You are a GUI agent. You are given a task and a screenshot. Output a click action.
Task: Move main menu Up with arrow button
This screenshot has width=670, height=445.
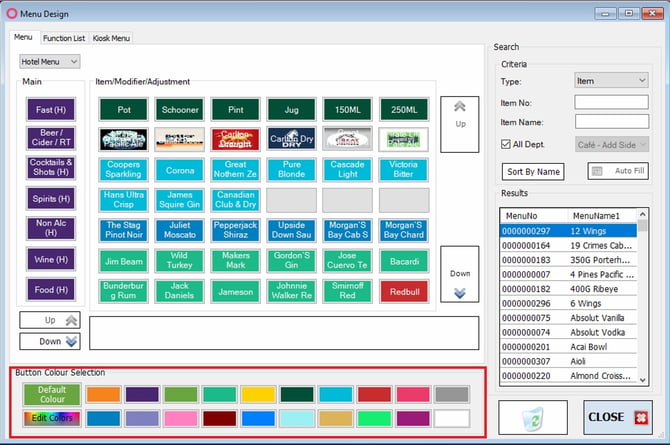50,320
